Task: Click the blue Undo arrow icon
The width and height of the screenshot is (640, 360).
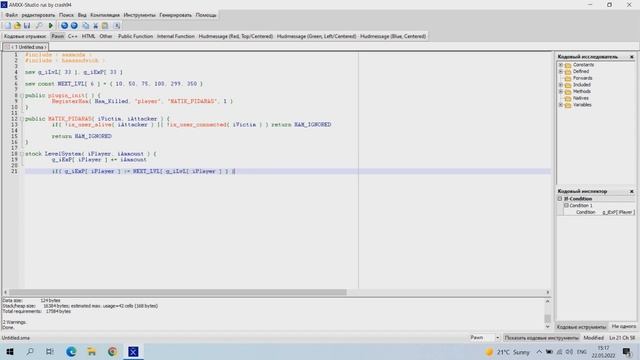Action: [x=64, y=26]
